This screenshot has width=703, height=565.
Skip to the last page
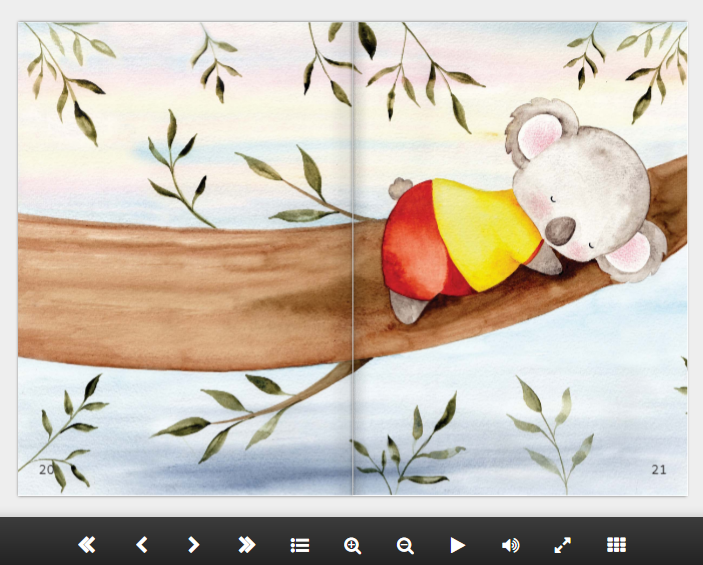[x=246, y=545]
